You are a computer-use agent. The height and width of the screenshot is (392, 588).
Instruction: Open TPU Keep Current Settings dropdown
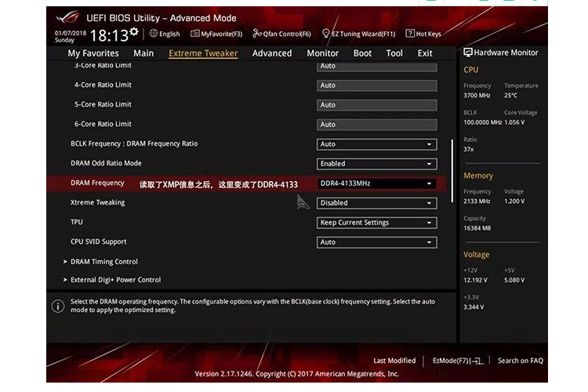coord(376,223)
